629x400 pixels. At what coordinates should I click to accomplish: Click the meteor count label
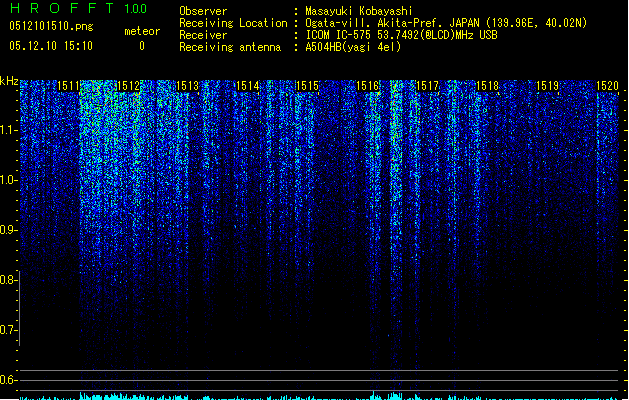click(142, 31)
